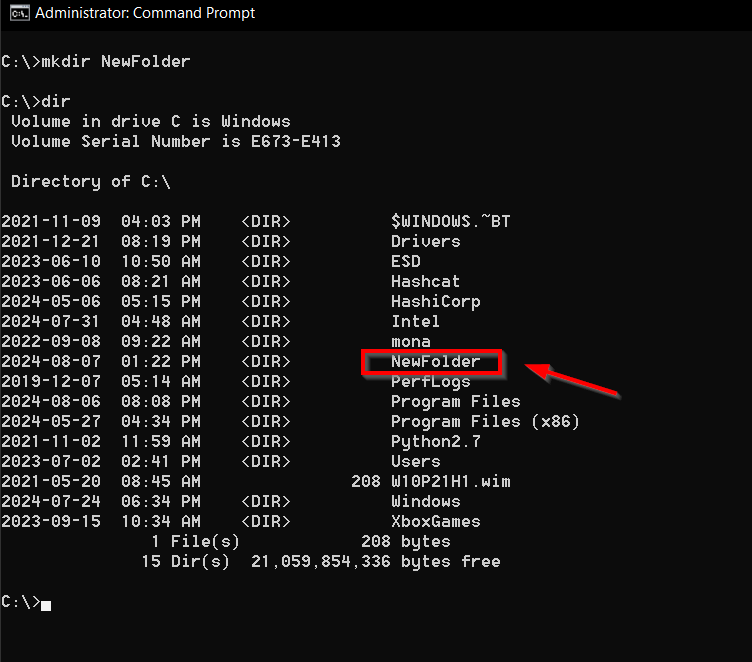This screenshot has height=662, width=752.
Task: Click the Command Prompt title bar icon
Action: pyautogui.click(x=20, y=13)
